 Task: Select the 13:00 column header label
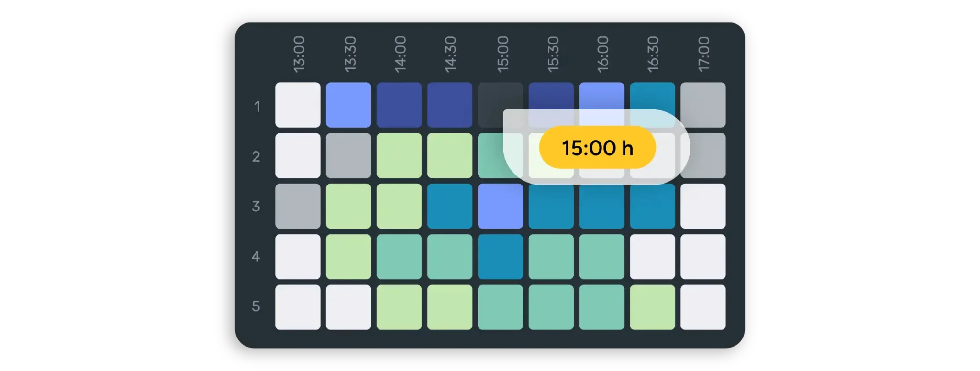pos(299,55)
